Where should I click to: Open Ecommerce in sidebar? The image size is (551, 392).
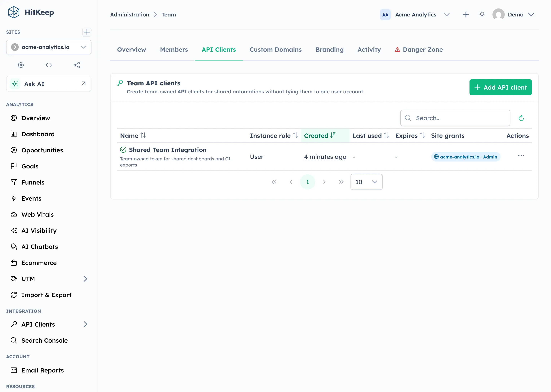[x=49, y=263]
